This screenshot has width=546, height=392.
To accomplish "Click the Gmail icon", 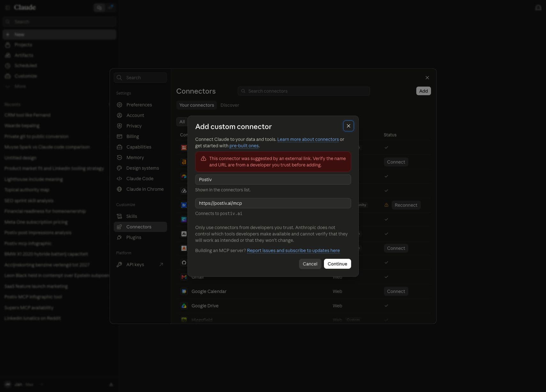I will coord(184,277).
